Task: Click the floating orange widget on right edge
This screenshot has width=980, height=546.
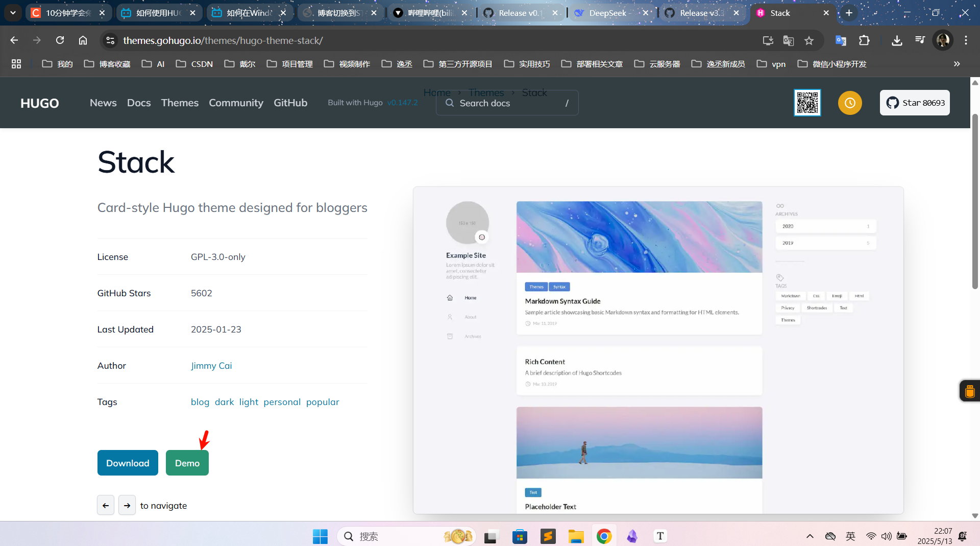Action: click(x=970, y=391)
